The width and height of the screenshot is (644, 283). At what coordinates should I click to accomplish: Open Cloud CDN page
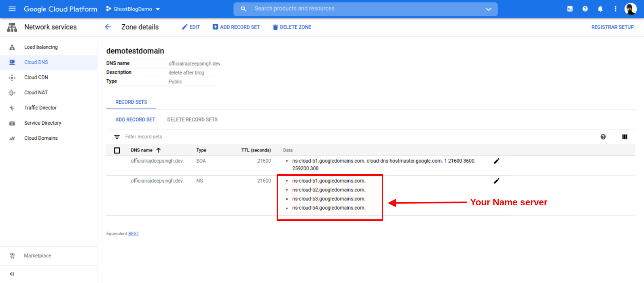point(36,77)
